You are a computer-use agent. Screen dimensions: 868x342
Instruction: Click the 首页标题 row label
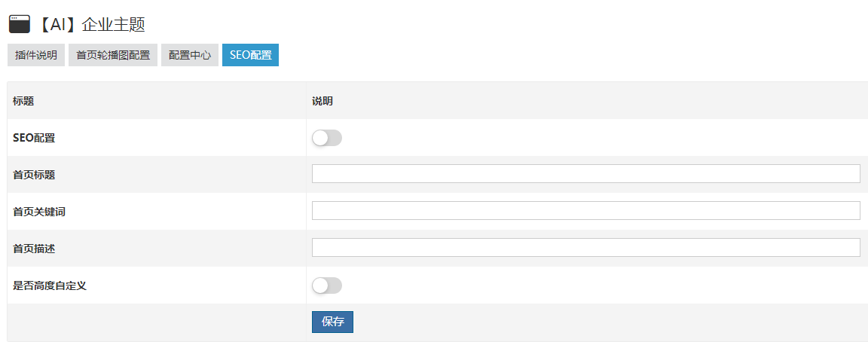tap(34, 175)
